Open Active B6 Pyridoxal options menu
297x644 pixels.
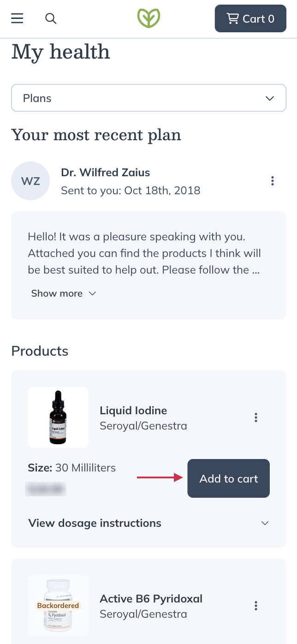click(256, 606)
